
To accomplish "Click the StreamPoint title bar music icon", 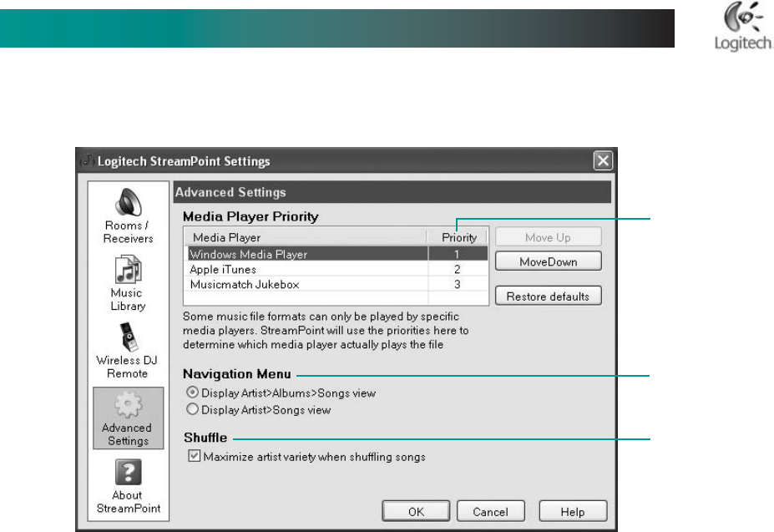I will click(x=88, y=160).
